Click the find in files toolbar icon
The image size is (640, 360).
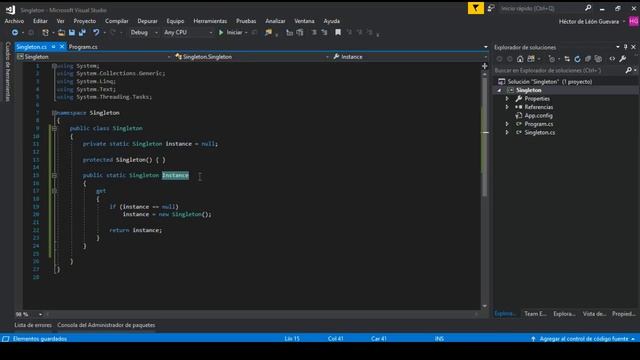[x=268, y=32]
